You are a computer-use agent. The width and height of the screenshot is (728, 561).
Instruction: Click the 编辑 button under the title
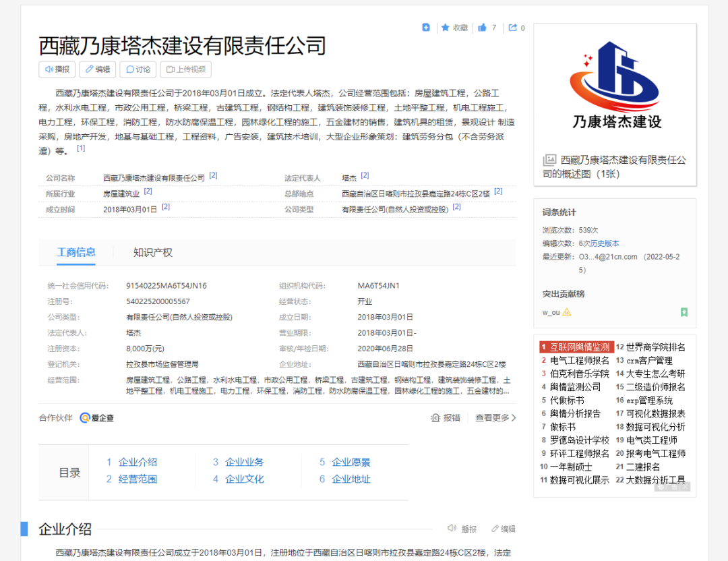point(98,69)
